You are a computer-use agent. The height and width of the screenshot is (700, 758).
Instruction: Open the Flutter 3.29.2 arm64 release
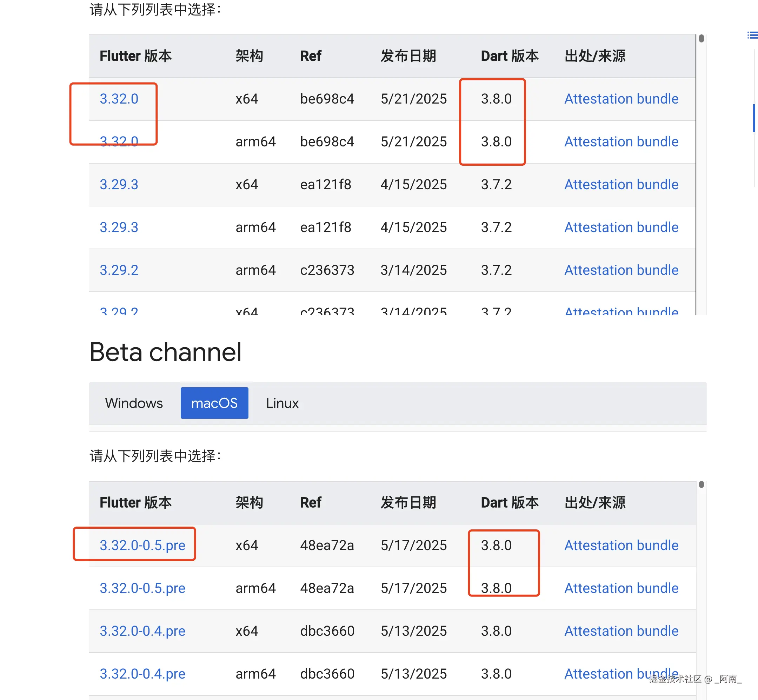119,270
